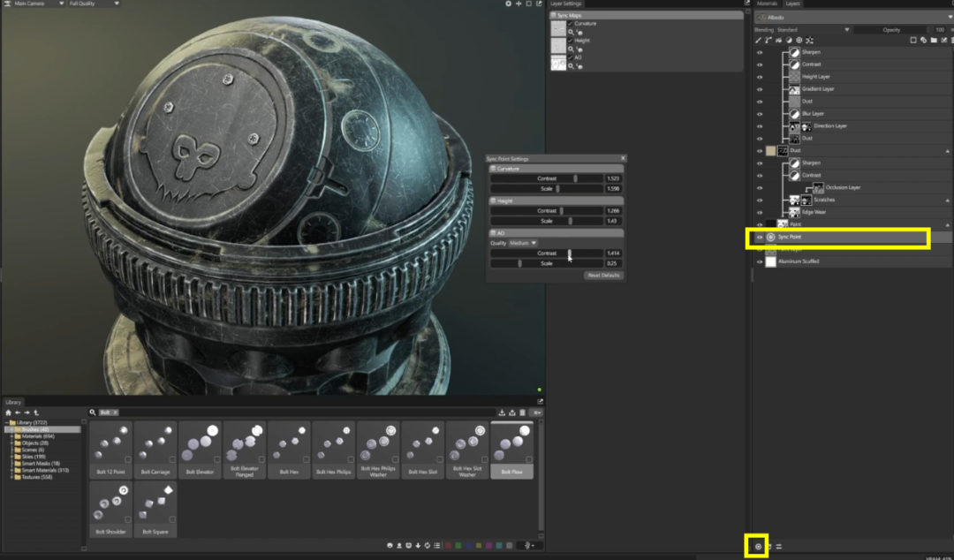Collapse the Dust group layer arrow
The height and width of the screenshot is (560, 954).
pyautogui.click(x=947, y=151)
